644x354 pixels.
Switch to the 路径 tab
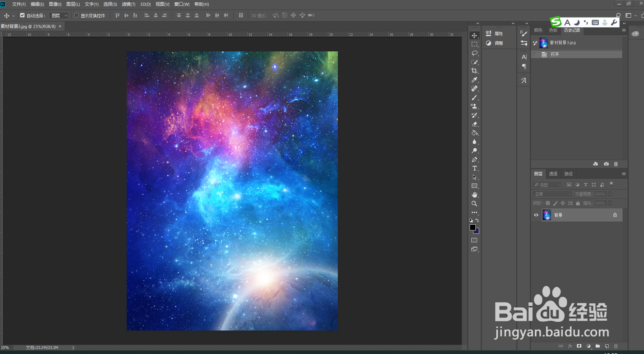pos(568,174)
